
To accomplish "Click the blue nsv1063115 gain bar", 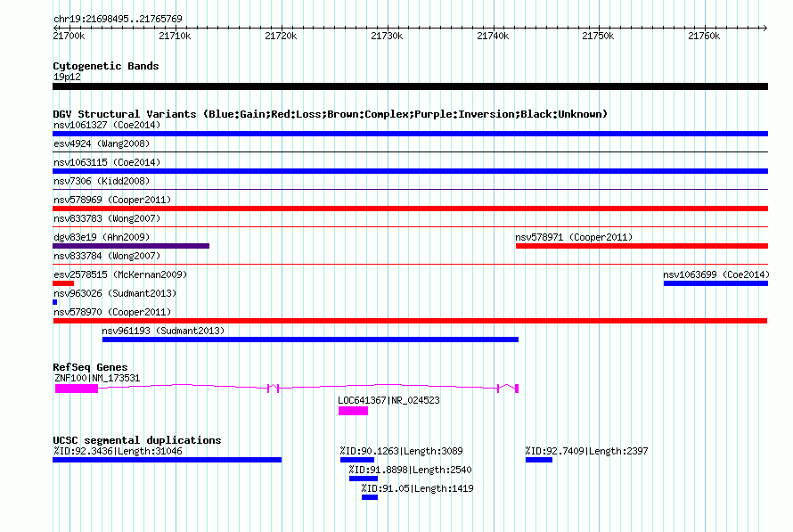I will click(x=410, y=171).
